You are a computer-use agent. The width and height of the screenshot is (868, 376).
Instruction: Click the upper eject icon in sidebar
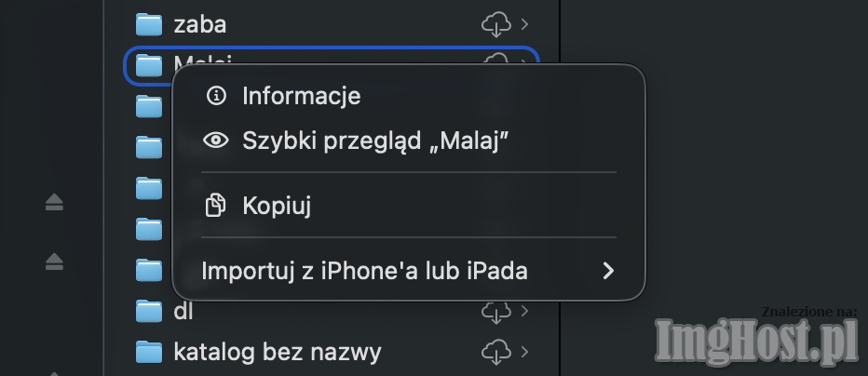pyautogui.click(x=54, y=202)
